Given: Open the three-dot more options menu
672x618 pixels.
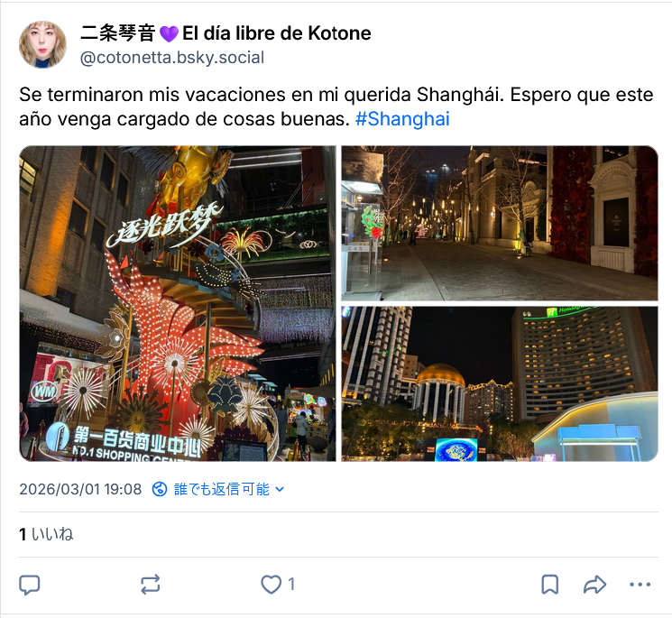Looking at the screenshot, I should tap(640, 585).
